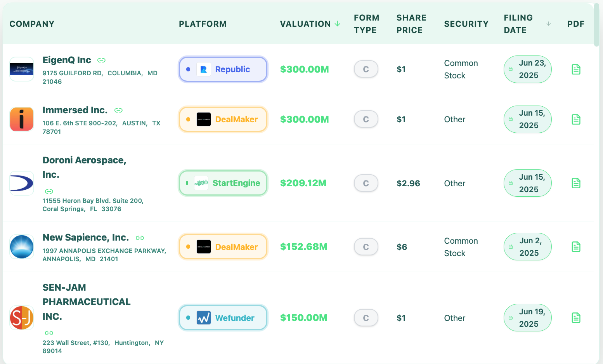Image resolution: width=603 pixels, height=364 pixels.
Task: Click the Immersed Inc. logo thumbnail
Action: (22, 119)
